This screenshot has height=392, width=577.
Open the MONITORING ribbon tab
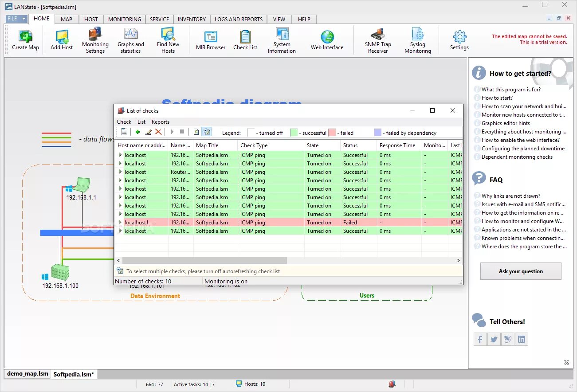click(x=125, y=19)
